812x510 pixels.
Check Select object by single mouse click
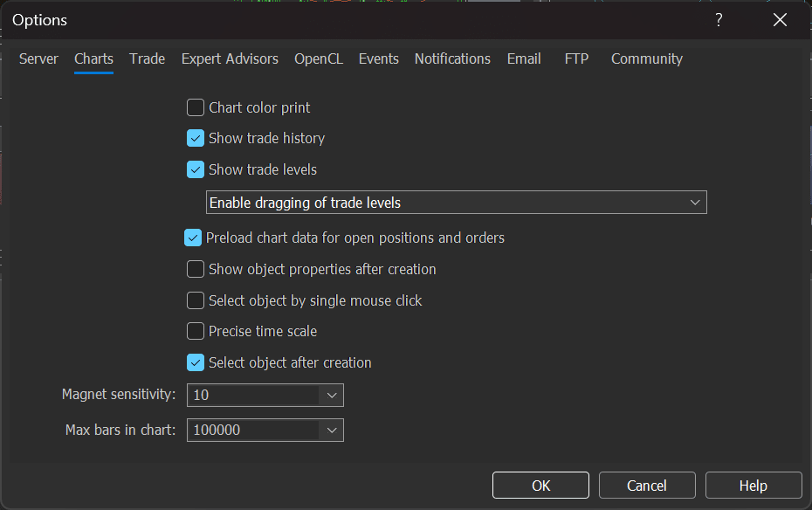point(196,300)
